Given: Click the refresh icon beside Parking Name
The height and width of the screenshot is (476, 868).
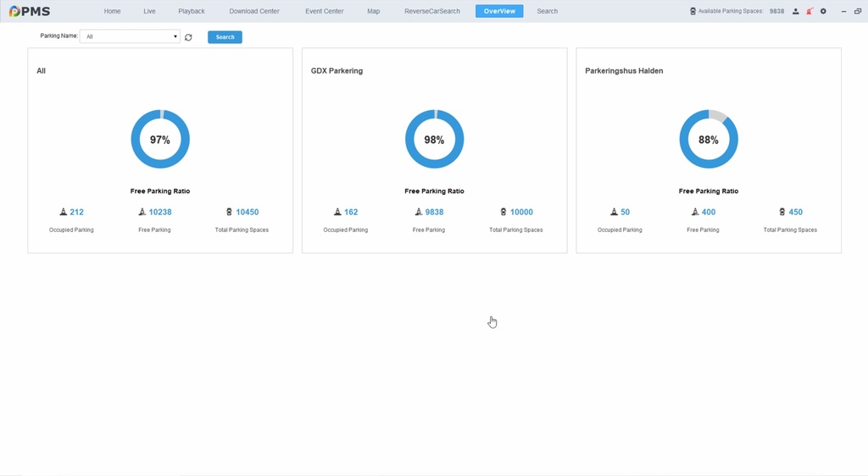Looking at the screenshot, I should coord(188,37).
